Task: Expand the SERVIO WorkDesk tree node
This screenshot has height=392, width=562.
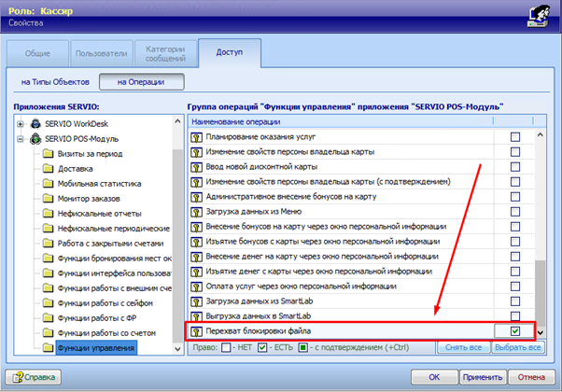Action: click(x=19, y=123)
